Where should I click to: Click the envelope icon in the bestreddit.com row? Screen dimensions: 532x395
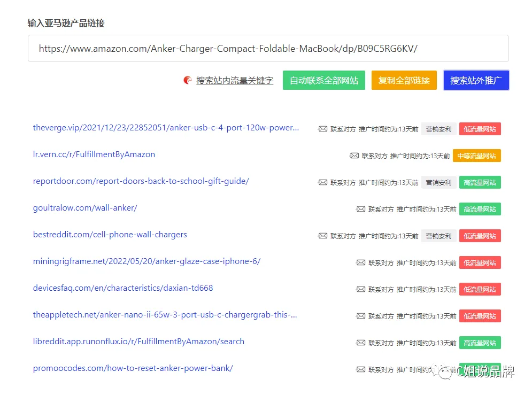322,236
